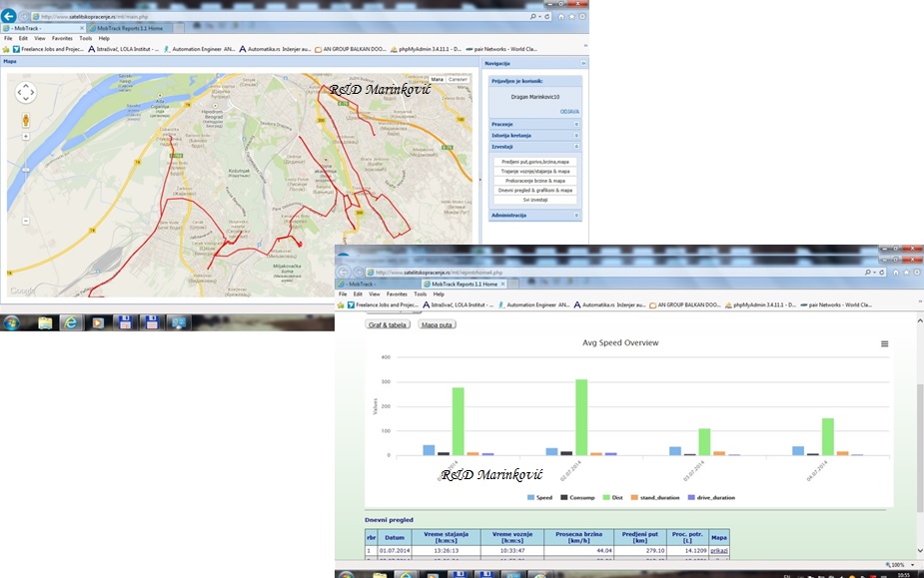924x578 pixels.
Task: Open the Windows Start menu
Action: pyautogui.click(x=11, y=322)
